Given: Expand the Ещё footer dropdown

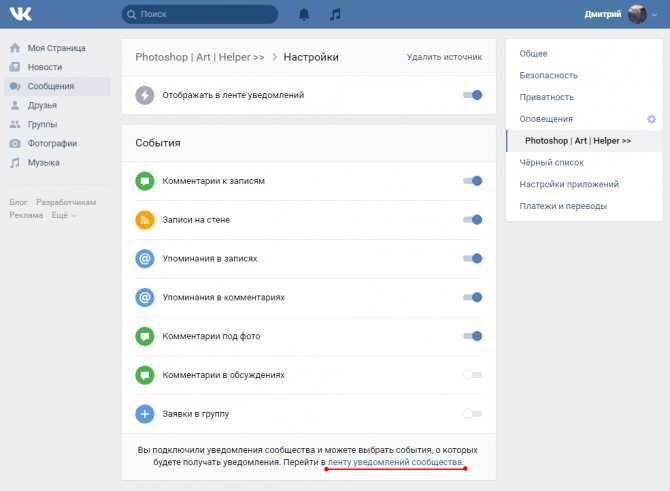Looking at the screenshot, I should pos(64,215).
